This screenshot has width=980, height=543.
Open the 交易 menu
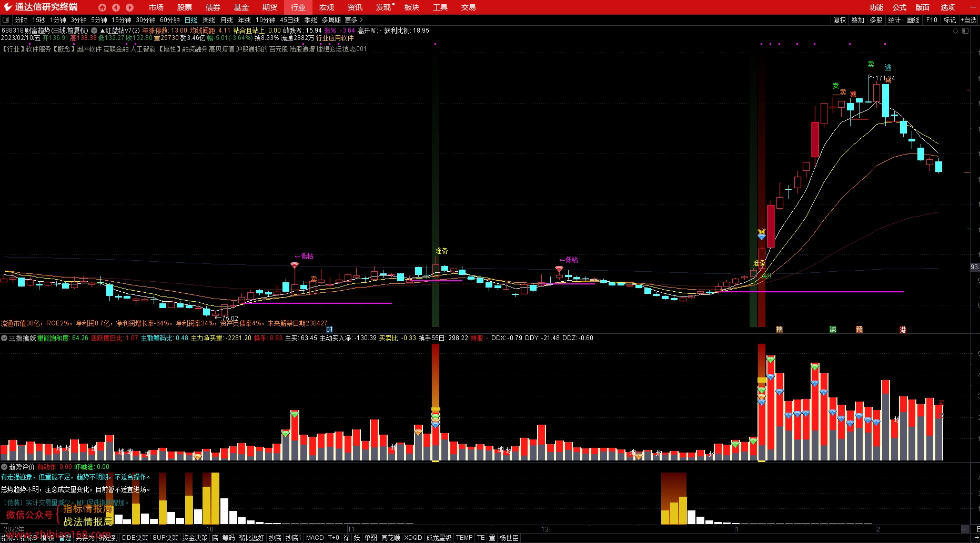[469, 7]
